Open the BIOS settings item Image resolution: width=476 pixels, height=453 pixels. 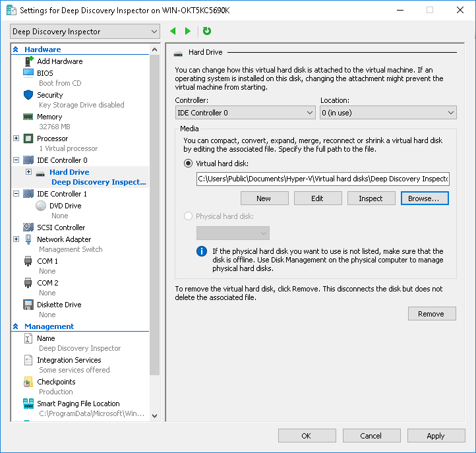click(45, 73)
